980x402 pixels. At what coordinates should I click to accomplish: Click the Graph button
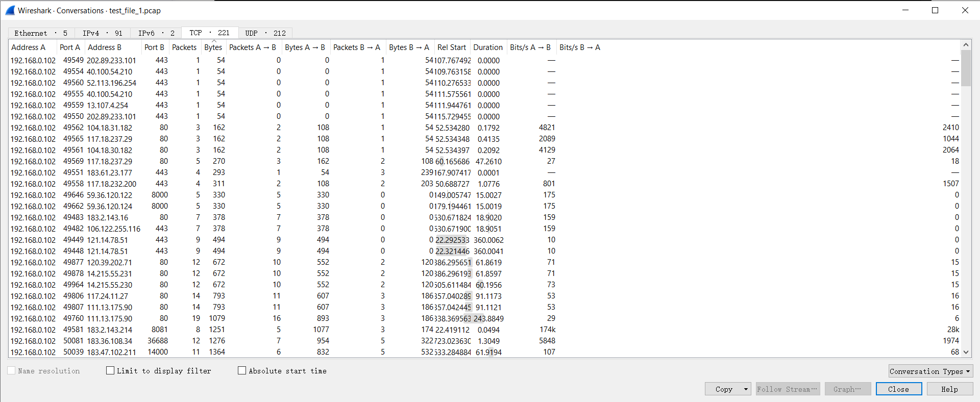coord(847,389)
